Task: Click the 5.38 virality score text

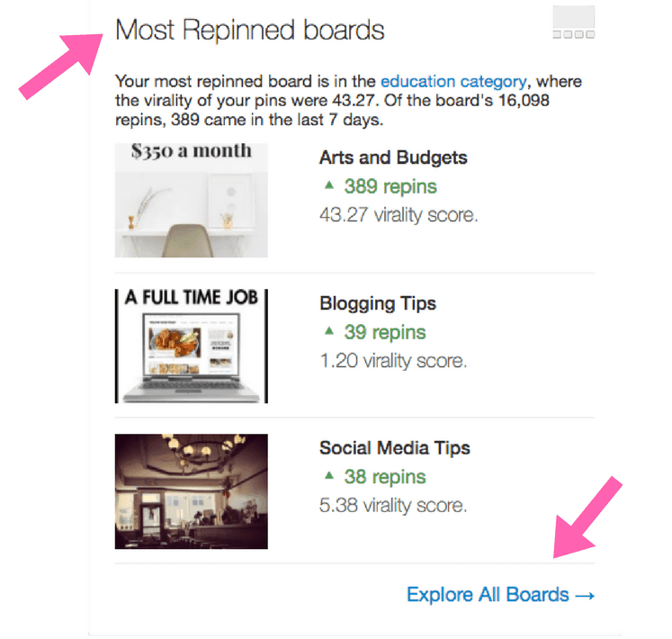Action: (393, 505)
